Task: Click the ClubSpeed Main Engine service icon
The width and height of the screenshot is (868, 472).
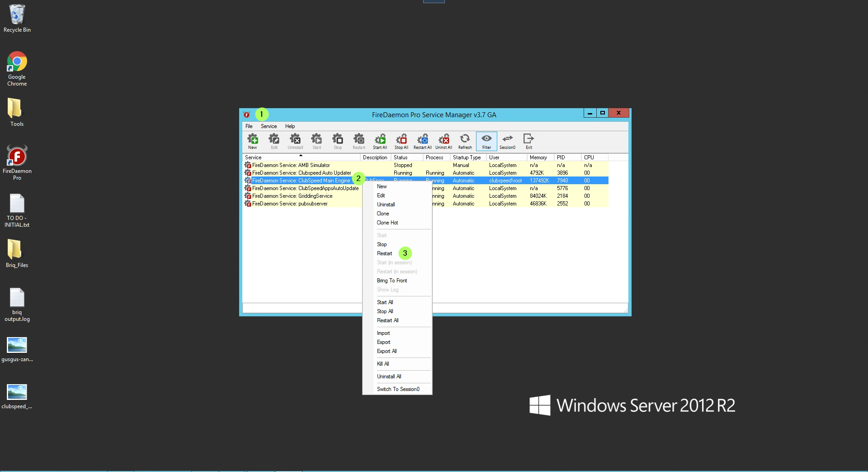Action: click(x=248, y=181)
